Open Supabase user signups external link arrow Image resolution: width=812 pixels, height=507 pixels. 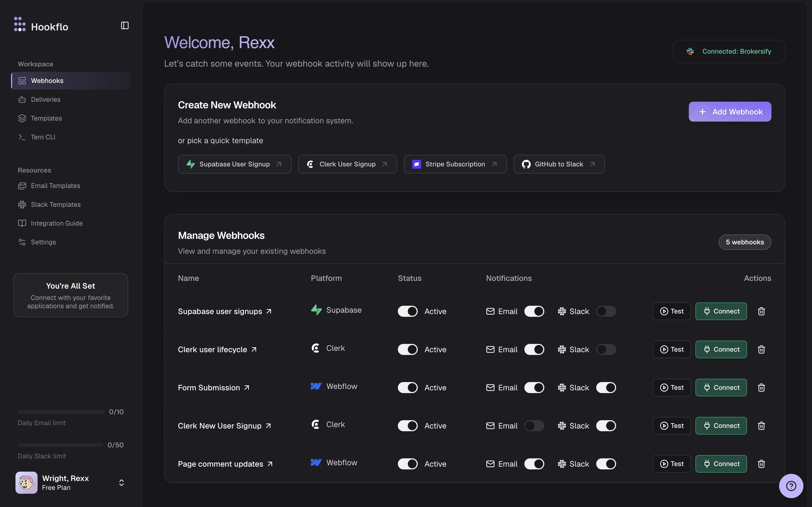pos(269,311)
